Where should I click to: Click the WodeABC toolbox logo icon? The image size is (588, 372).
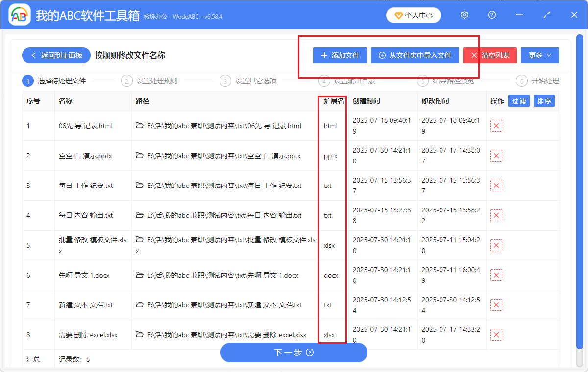point(19,15)
